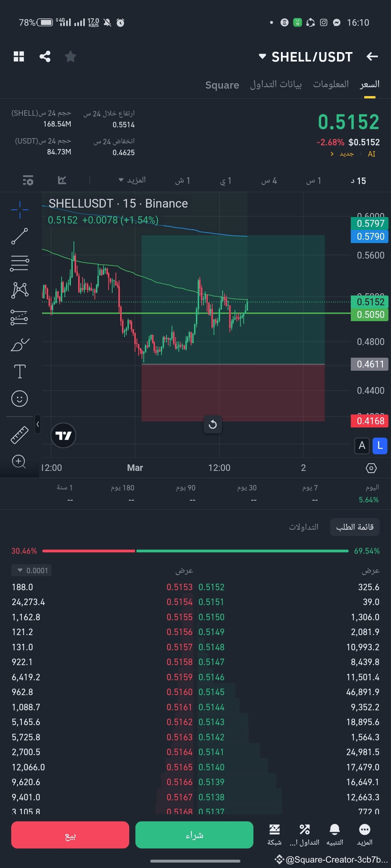Viewport: 391px width, 868px height.
Task: Tap the buy/sell ratio bar
Action: 195,551
